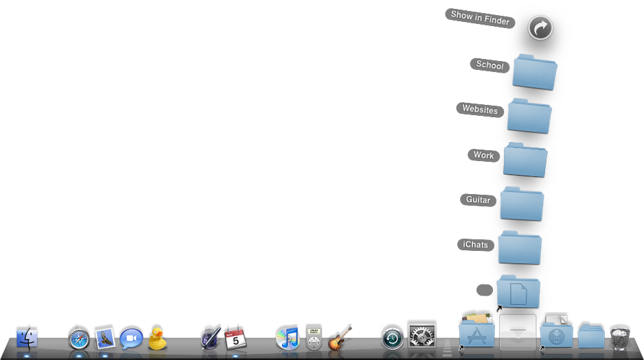Open DVD Player remote icon

tap(314, 337)
